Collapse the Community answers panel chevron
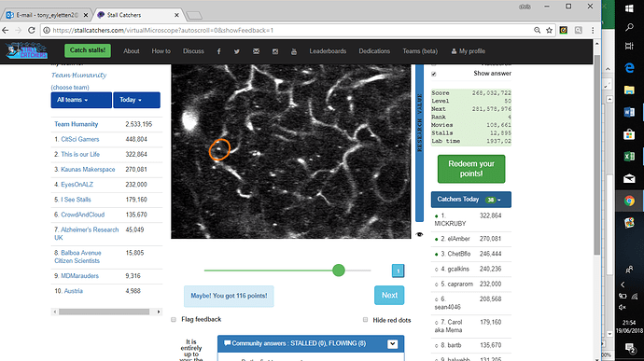Image resolution: width=644 pixels, height=361 pixels. 393,344
